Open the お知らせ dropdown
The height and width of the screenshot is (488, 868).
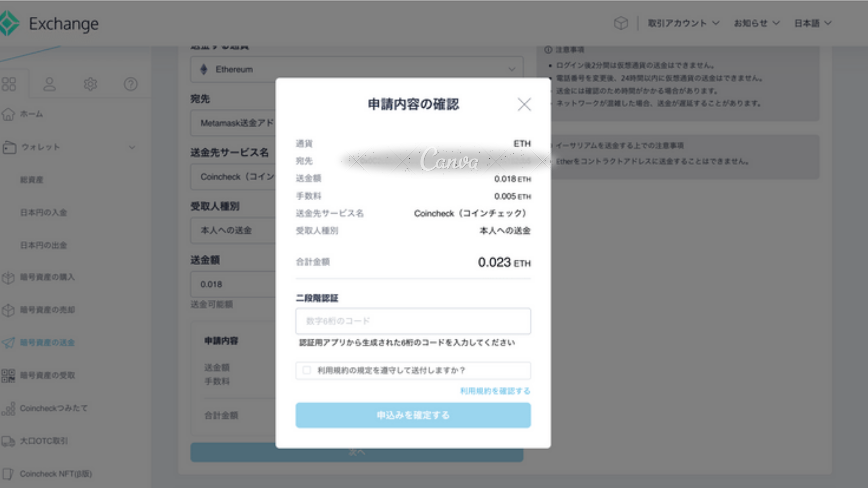(756, 23)
